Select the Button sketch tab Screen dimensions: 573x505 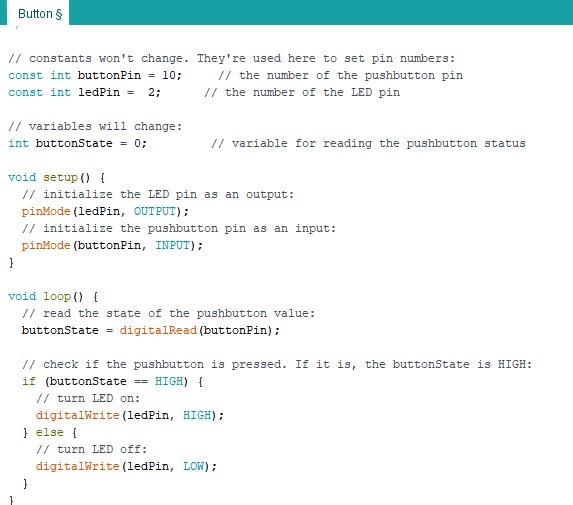coord(38,13)
